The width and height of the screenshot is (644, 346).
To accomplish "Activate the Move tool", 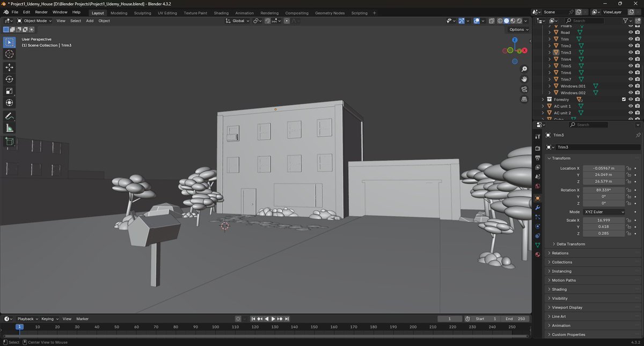I will click(x=9, y=67).
